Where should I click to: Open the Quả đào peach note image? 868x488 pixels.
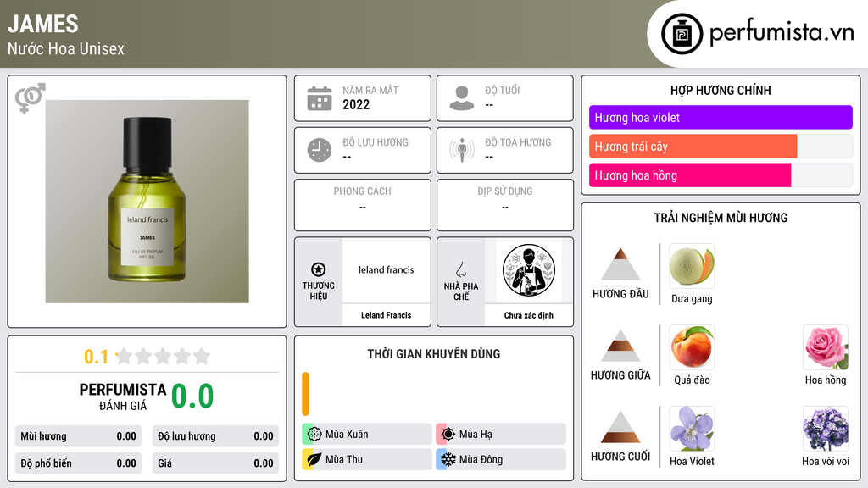pos(692,347)
